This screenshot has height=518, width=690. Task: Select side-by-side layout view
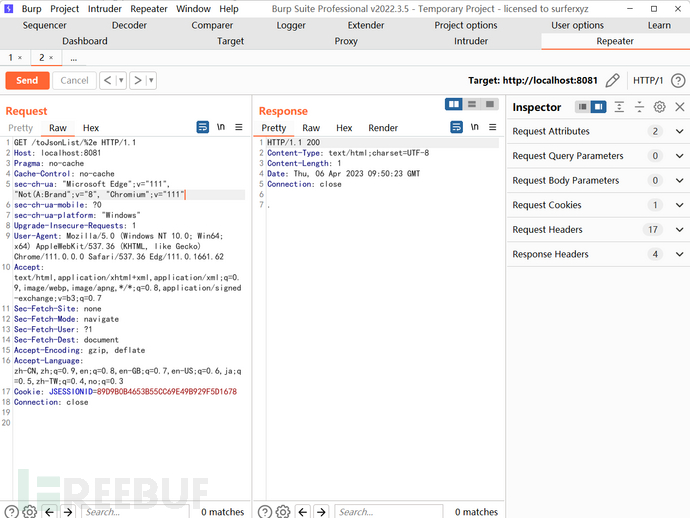pyautogui.click(x=454, y=104)
